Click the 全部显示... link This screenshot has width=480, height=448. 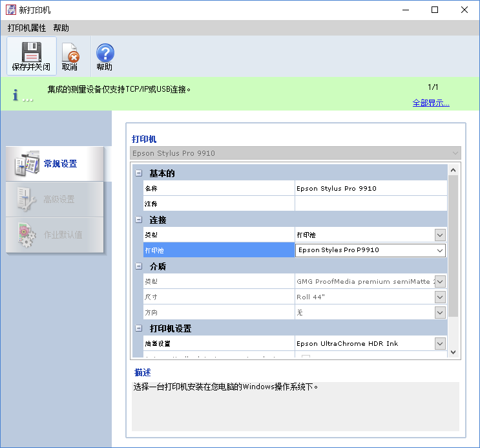pyautogui.click(x=431, y=103)
